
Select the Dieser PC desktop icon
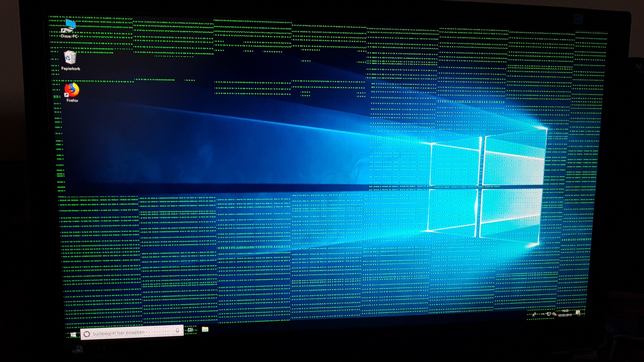(70, 25)
